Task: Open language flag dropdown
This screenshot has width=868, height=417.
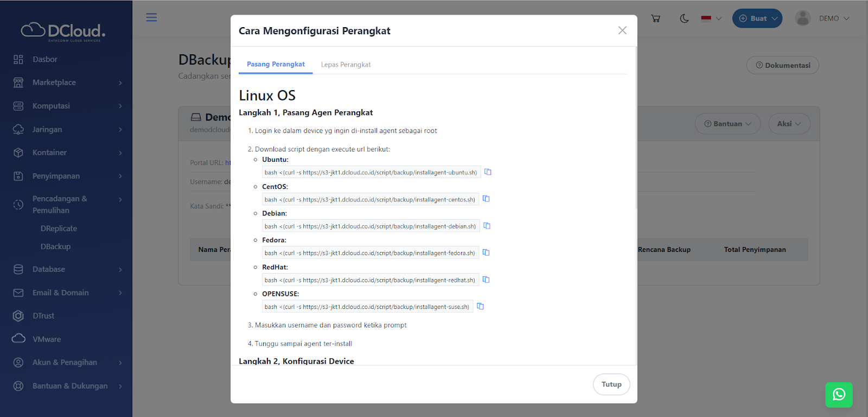Action: click(x=711, y=18)
